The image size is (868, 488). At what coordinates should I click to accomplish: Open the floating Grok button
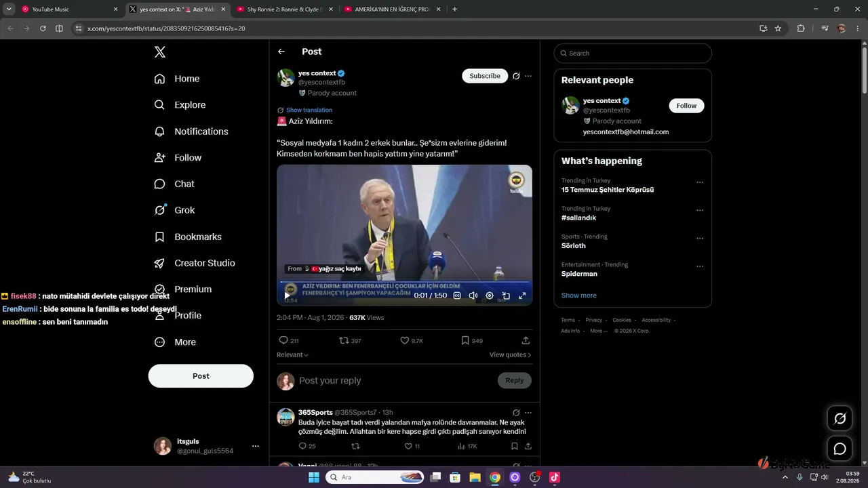pyautogui.click(x=840, y=419)
